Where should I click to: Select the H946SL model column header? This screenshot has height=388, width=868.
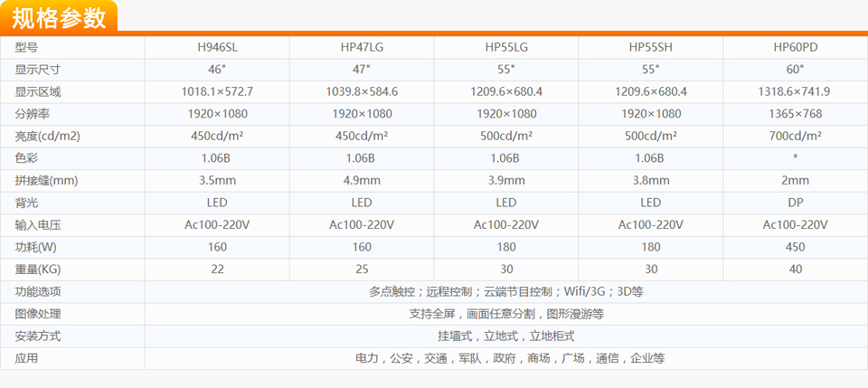click(x=217, y=47)
